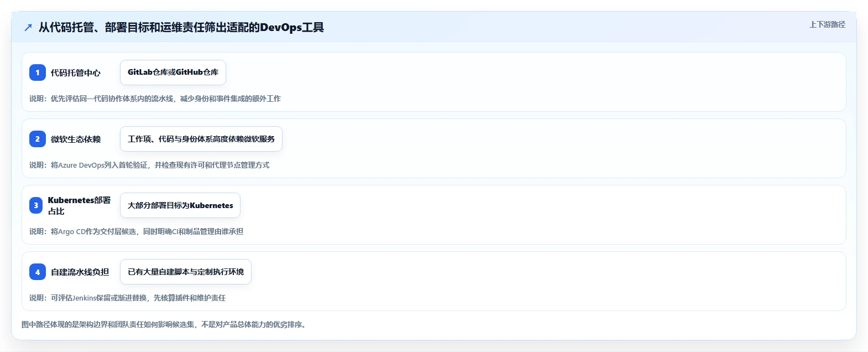Click the note mentioning Azure DevOps
868x352 pixels.
click(x=149, y=165)
